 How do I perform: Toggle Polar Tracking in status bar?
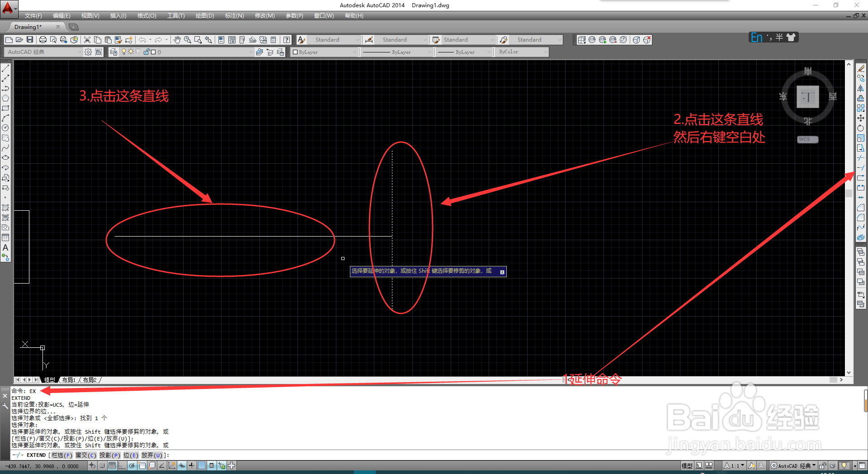tap(132, 465)
